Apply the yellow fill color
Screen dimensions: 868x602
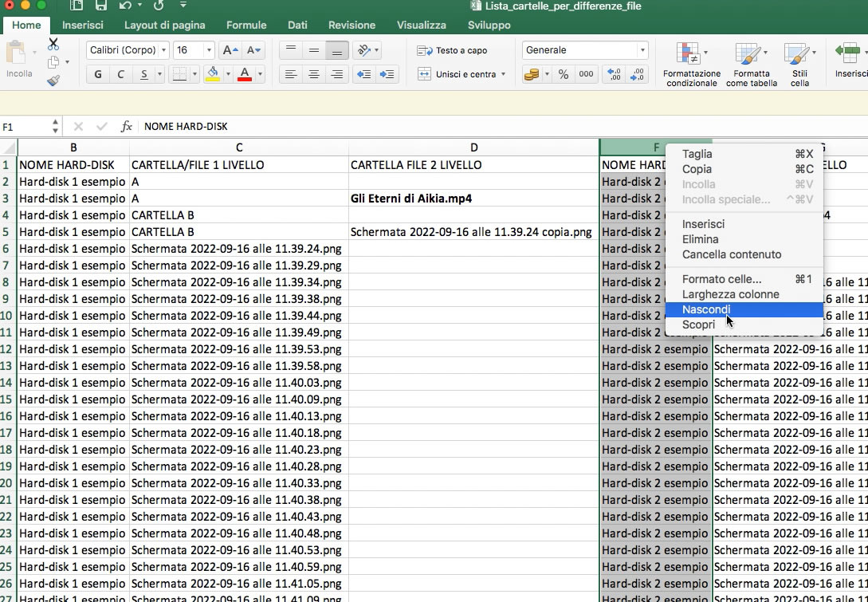coord(213,74)
